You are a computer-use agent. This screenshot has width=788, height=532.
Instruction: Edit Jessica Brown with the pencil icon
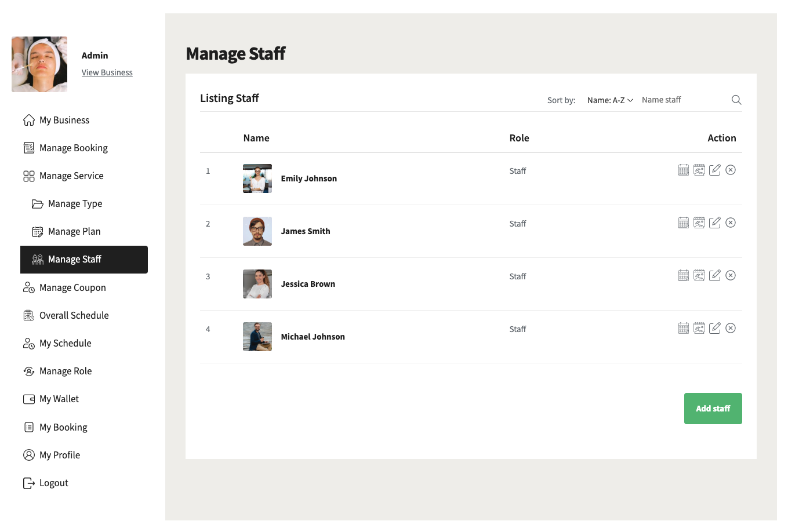(715, 275)
